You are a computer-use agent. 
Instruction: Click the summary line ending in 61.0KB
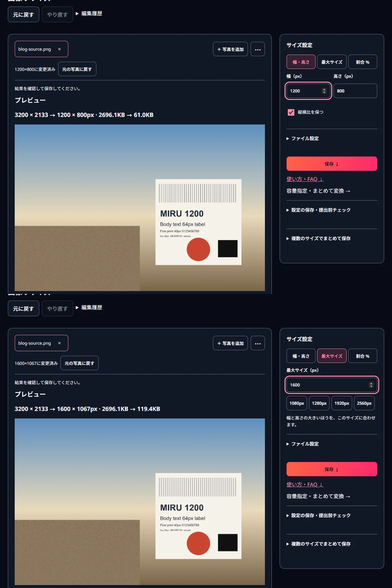[x=84, y=115]
